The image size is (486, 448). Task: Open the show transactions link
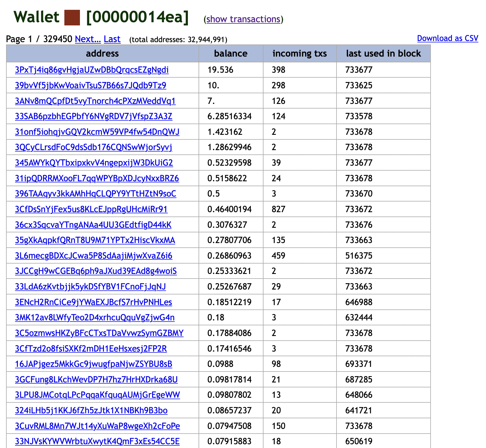pyautogui.click(x=243, y=19)
